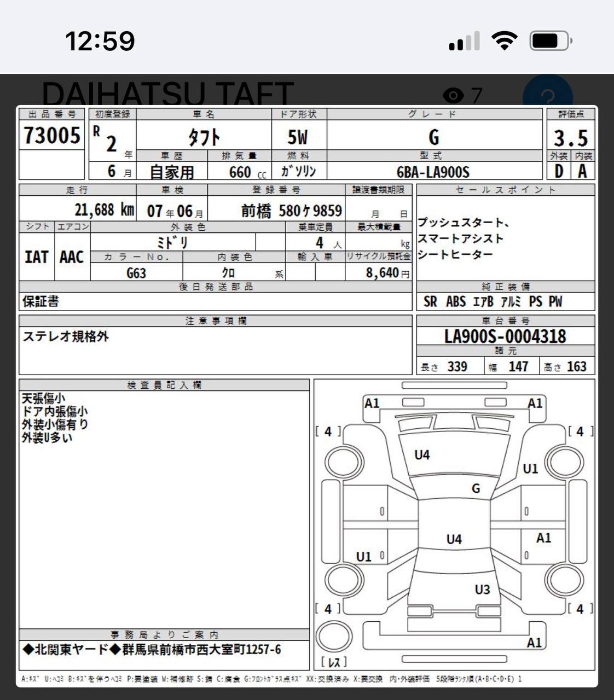Tap the battery indicator in status bar

(x=551, y=40)
